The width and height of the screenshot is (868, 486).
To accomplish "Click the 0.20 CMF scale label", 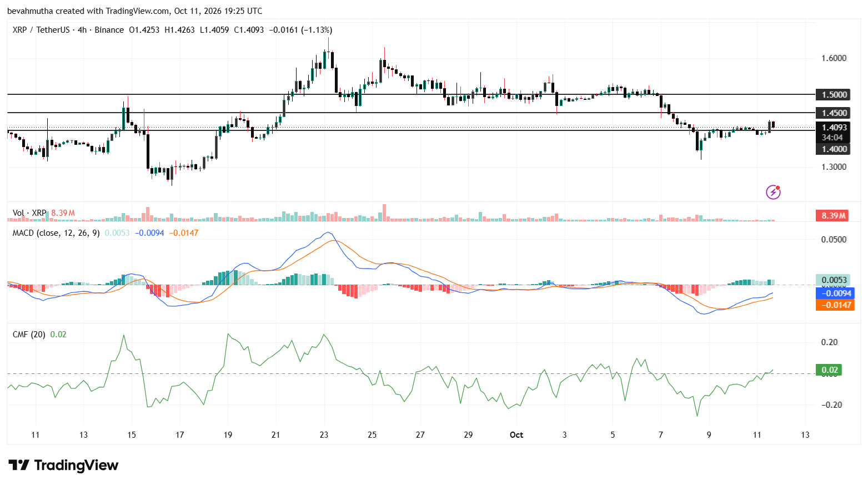I will click(x=830, y=342).
